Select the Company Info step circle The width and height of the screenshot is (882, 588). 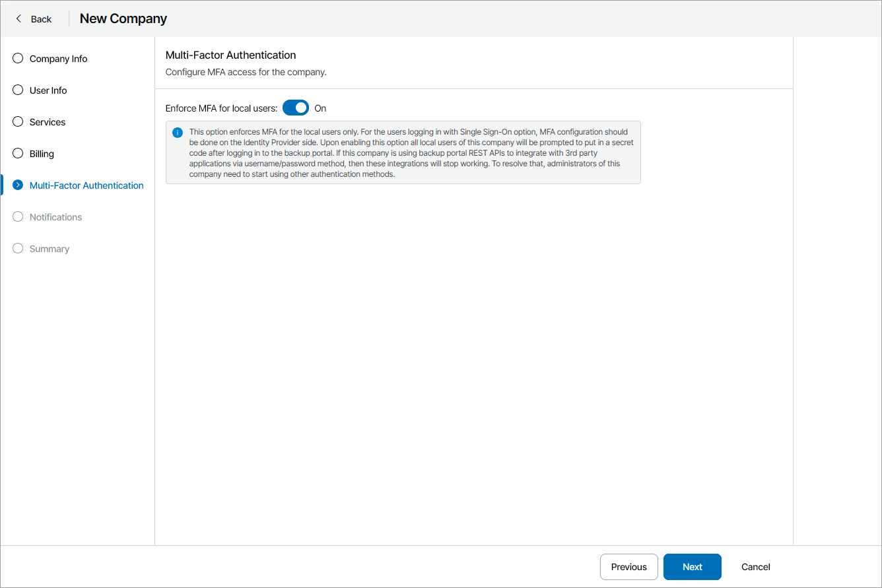coord(17,58)
